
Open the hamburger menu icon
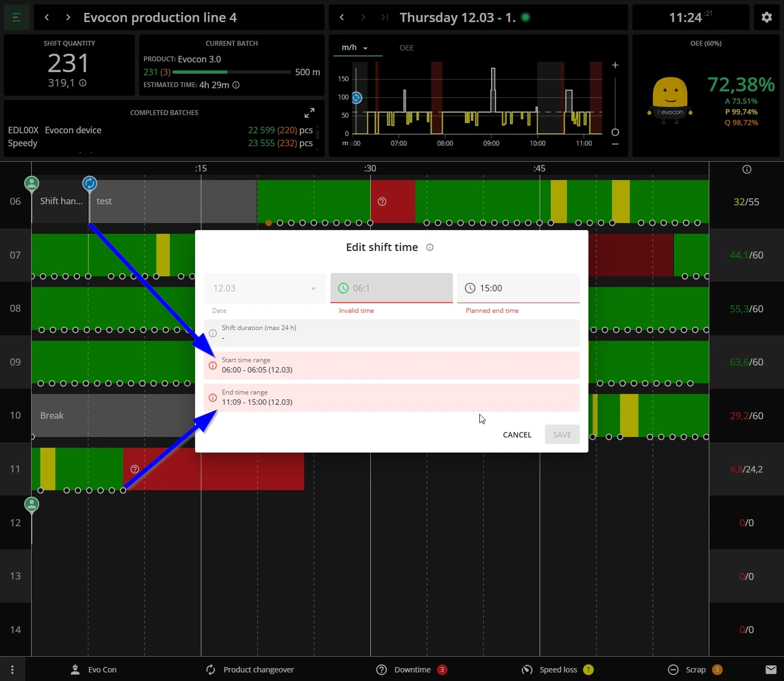[x=16, y=17]
